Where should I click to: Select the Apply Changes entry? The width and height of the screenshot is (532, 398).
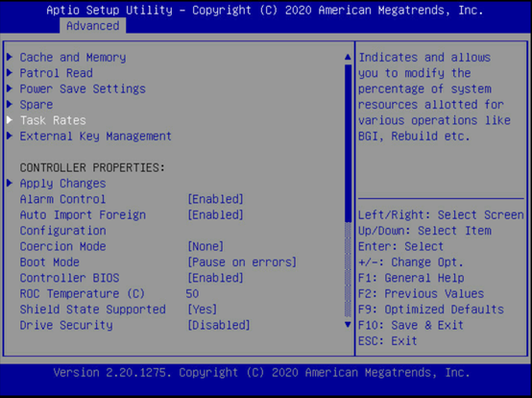click(62, 184)
